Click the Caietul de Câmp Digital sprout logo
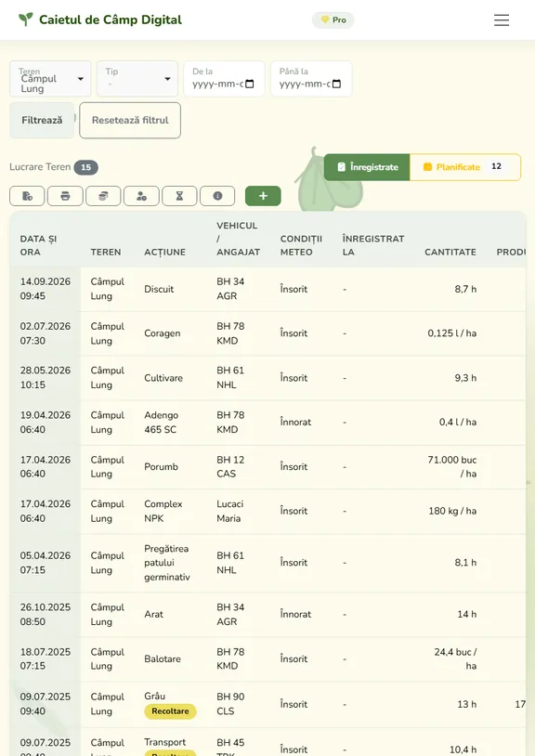Viewport: 535px width, 756px height. [26, 20]
